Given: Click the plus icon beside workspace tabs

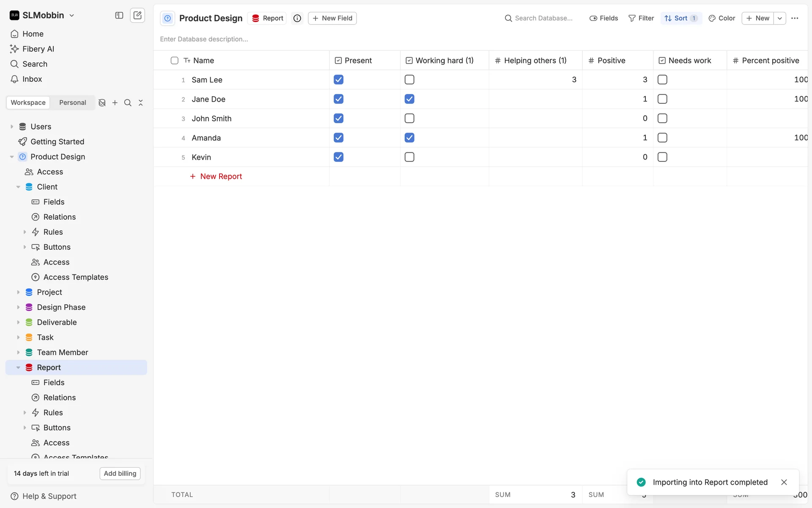Looking at the screenshot, I should [115, 102].
